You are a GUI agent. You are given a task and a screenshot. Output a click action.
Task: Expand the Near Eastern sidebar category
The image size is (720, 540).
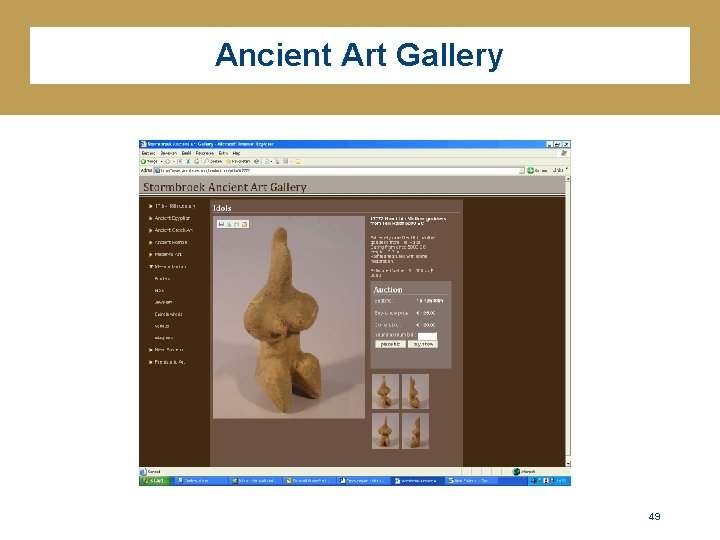(166, 350)
